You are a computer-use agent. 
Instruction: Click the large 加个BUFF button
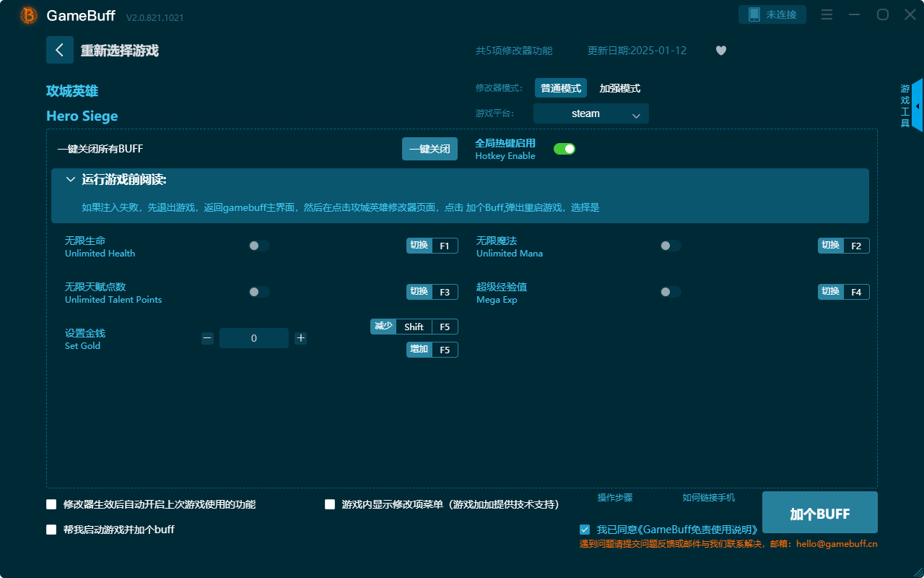pos(819,512)
